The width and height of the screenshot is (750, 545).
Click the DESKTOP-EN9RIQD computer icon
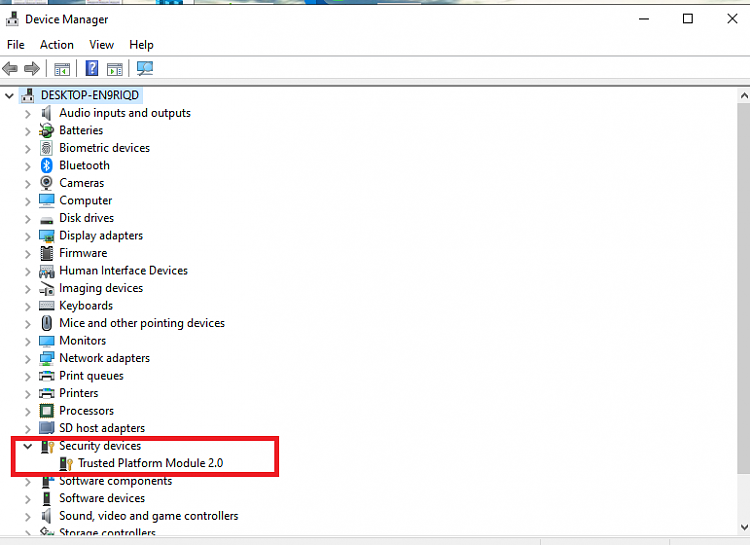point(28,95)
